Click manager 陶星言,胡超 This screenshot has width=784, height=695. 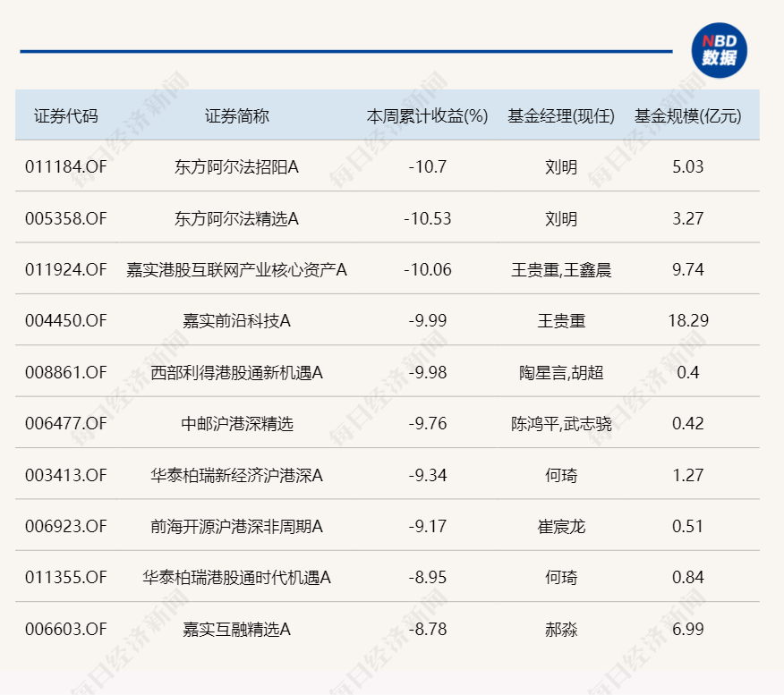pyautogui.click(x=562, y=372)
